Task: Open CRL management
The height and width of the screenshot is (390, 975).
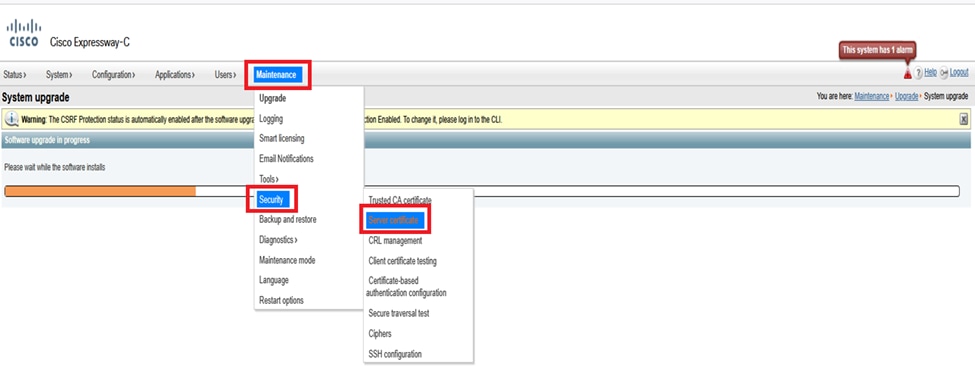Action: (x=395, y=240)
